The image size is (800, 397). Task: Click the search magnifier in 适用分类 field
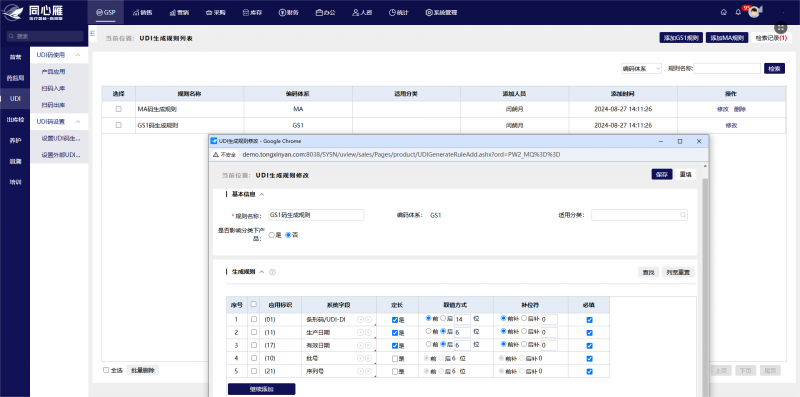(x=683, y=215)
